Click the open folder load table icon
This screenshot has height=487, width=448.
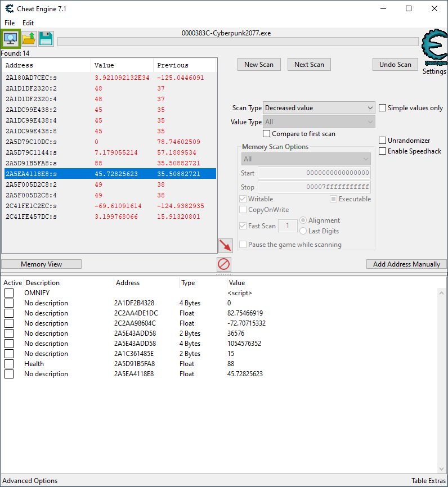coord(29,39)
